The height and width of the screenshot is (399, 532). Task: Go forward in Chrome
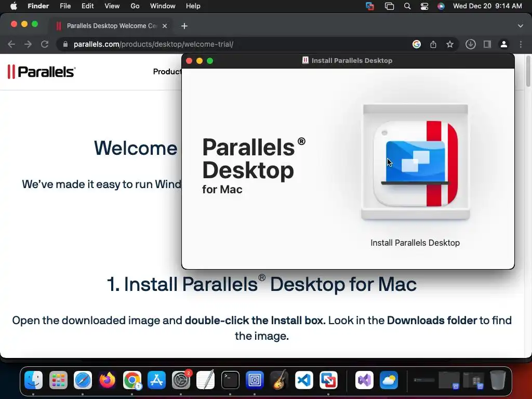[x=28, y=44]
